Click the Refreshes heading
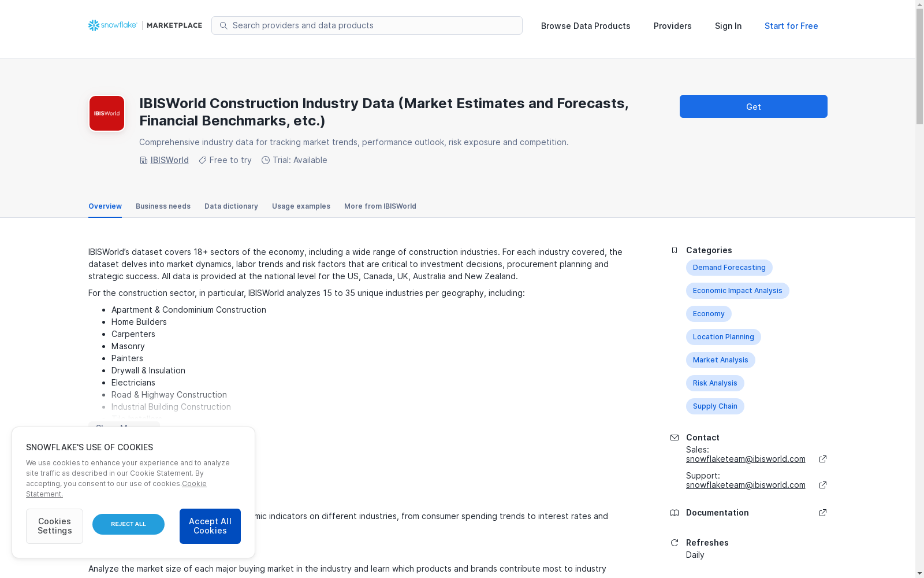Image resolution: width=924 pixels, height=578 pixels. [x=707, y=543]
